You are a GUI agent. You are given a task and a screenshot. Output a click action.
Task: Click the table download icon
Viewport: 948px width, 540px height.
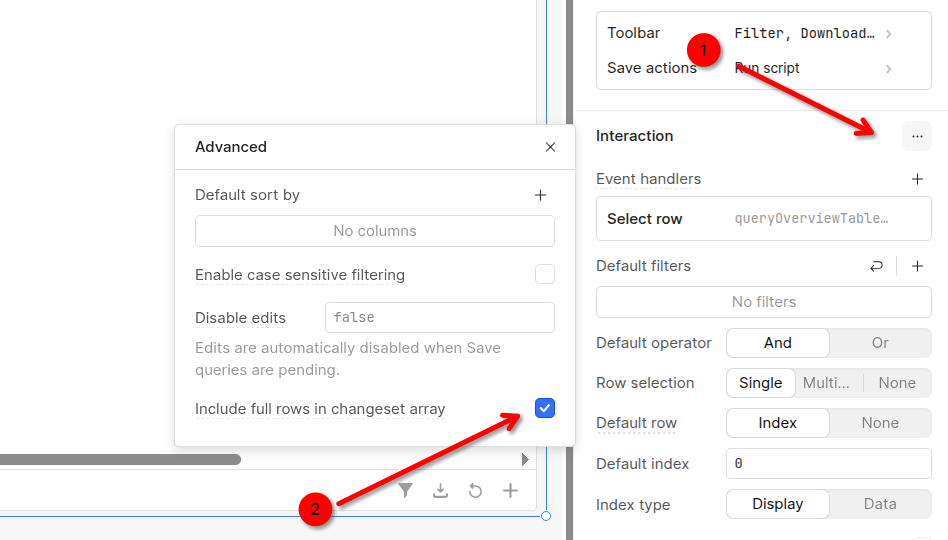coord(440,490)
